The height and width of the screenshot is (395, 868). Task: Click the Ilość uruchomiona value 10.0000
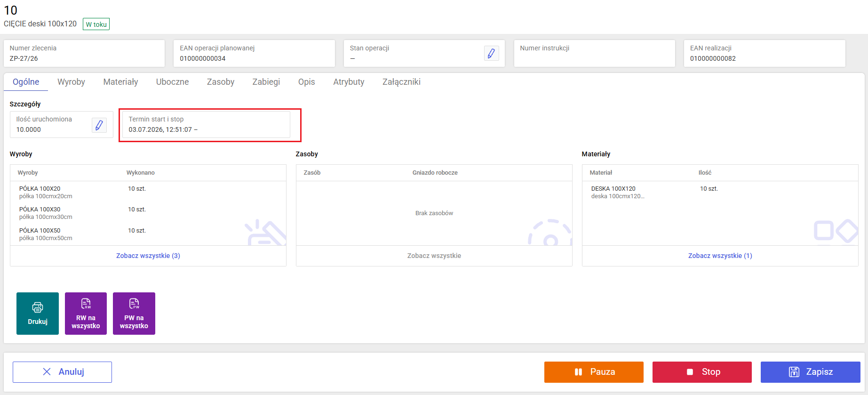pos(28,129)
